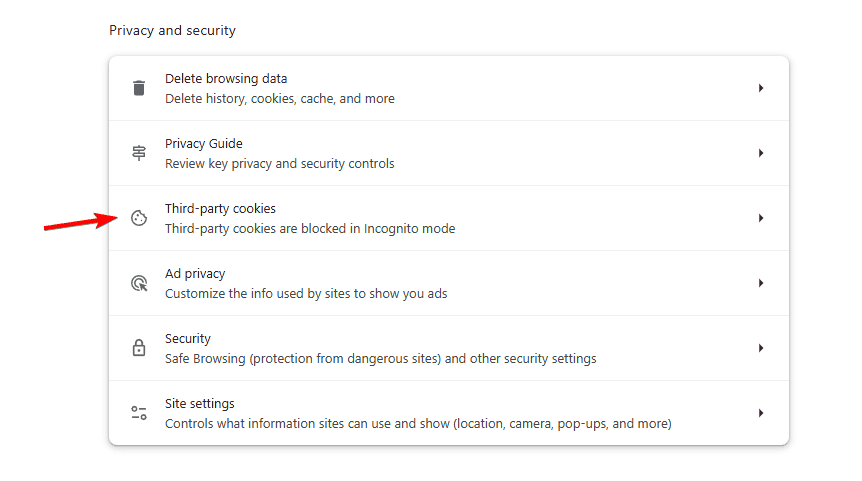Open the Site settings entry
The image size is (862, 481).
click(x=449, y=413)
